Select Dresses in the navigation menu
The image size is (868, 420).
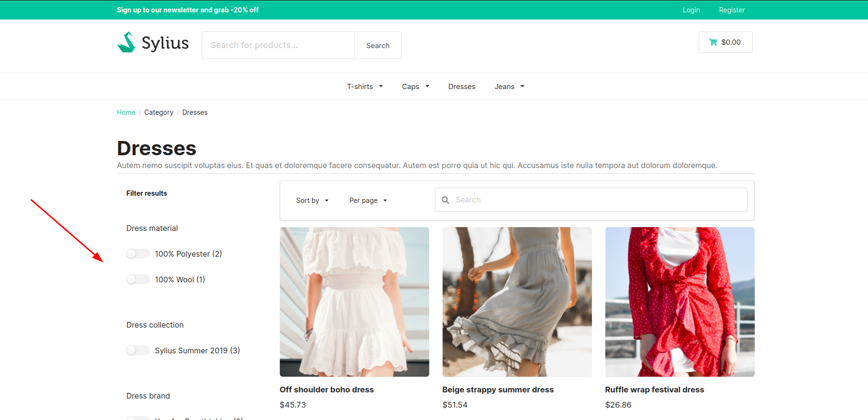tap(462, 87)
